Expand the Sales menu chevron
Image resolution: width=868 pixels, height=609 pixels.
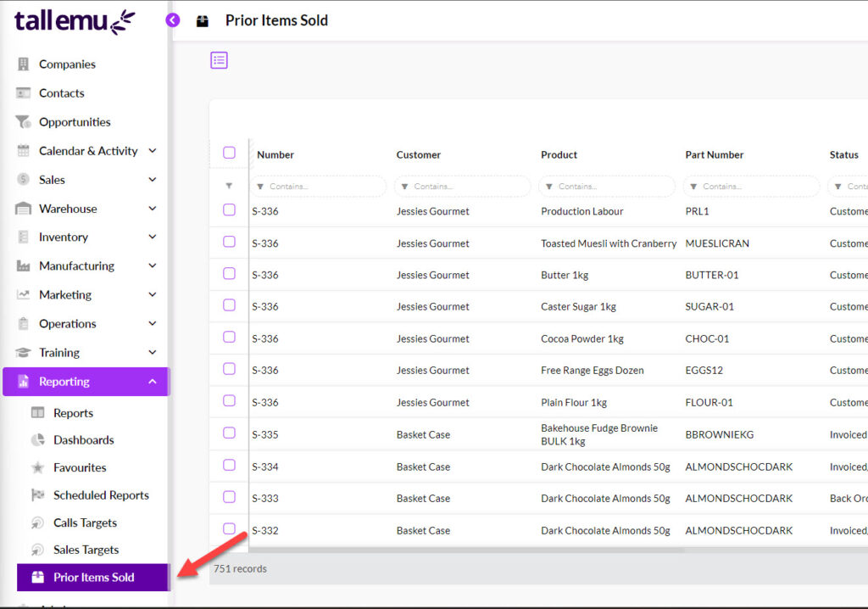(x=153, y=180)
